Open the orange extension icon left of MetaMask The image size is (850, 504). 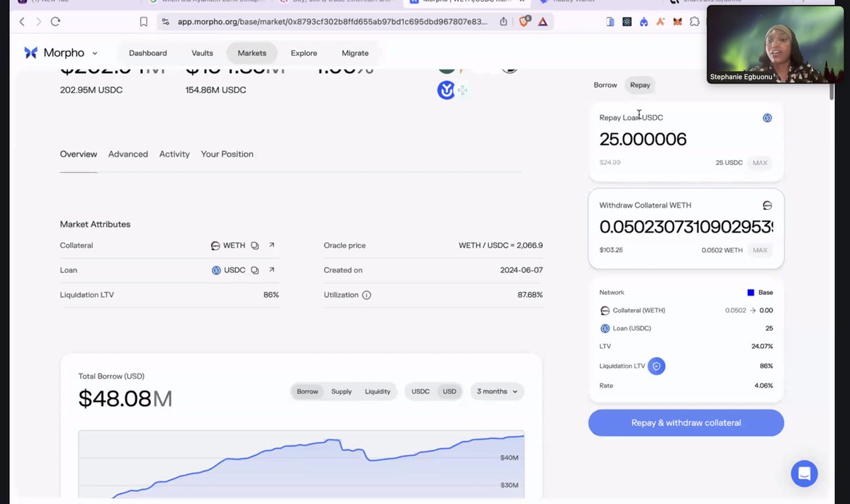click(660, 22)
